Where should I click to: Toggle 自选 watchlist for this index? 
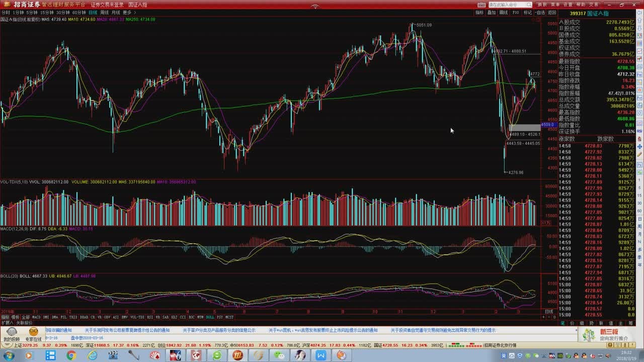click(x=540, y=13)
